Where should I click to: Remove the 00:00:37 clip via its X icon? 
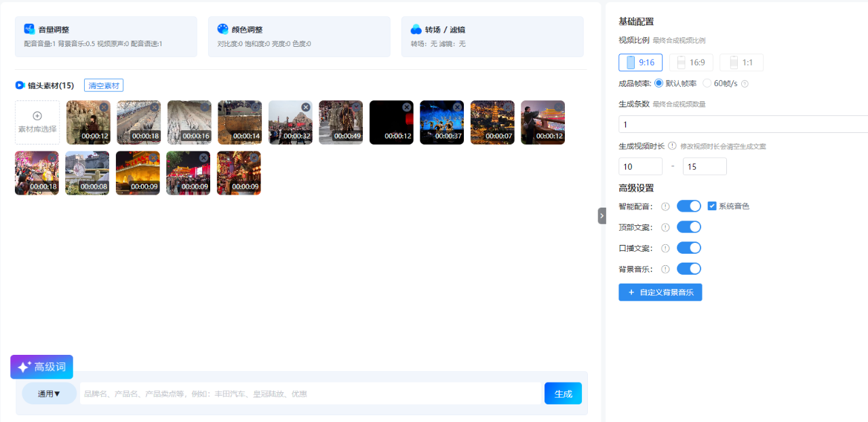pyautogui.click(x=457, y=107)
